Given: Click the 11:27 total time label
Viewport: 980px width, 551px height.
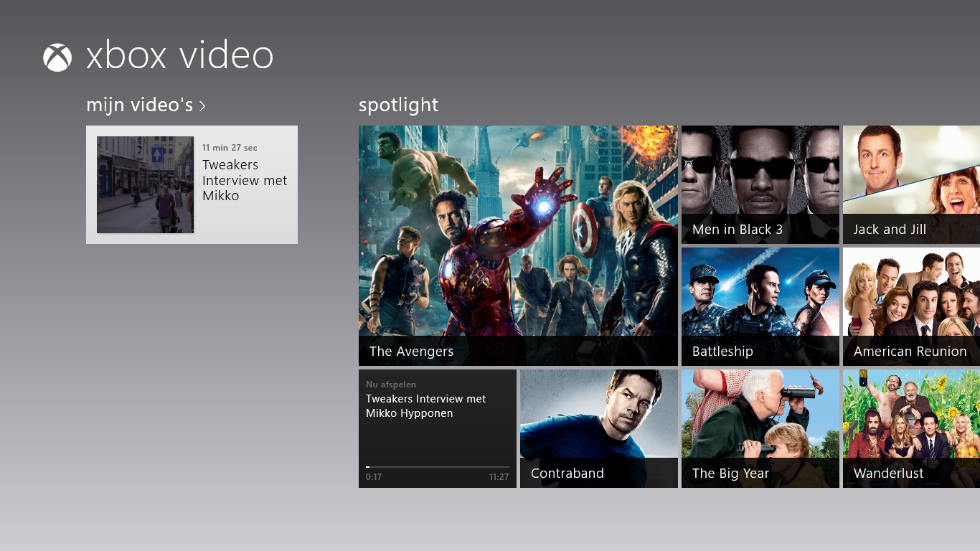Looking at the screenshot, I should coord(499,477).
